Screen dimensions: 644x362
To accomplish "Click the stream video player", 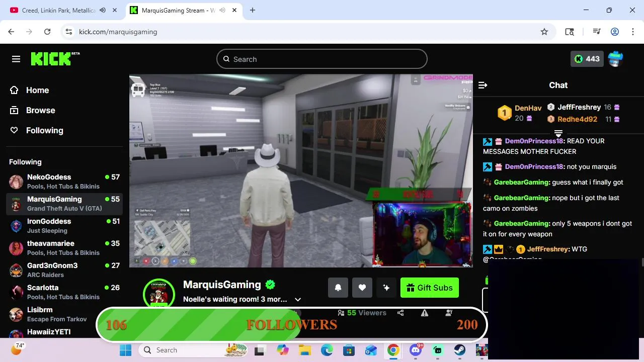I will click(301, 170).
